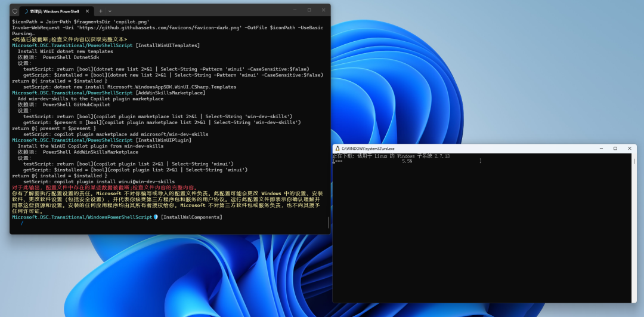Maximize the wsl.exe console window
This screenshot has height=317, width=644.
[615, 149]
